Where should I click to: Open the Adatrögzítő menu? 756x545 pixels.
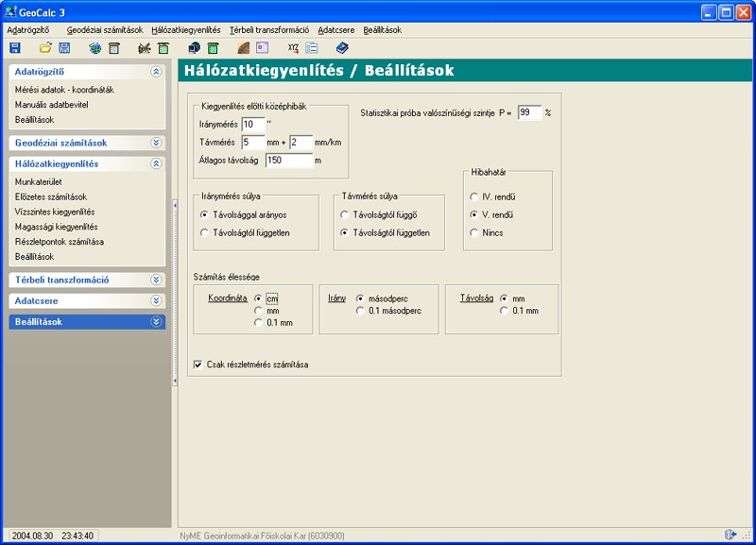coord(28,30)
